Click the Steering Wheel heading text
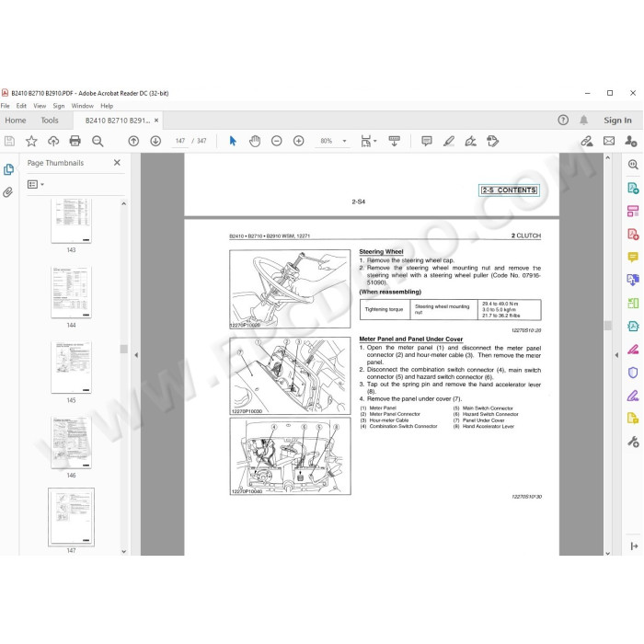Viewport: 644px width, 644px height. pyautogui.click(x=381, y=251)
